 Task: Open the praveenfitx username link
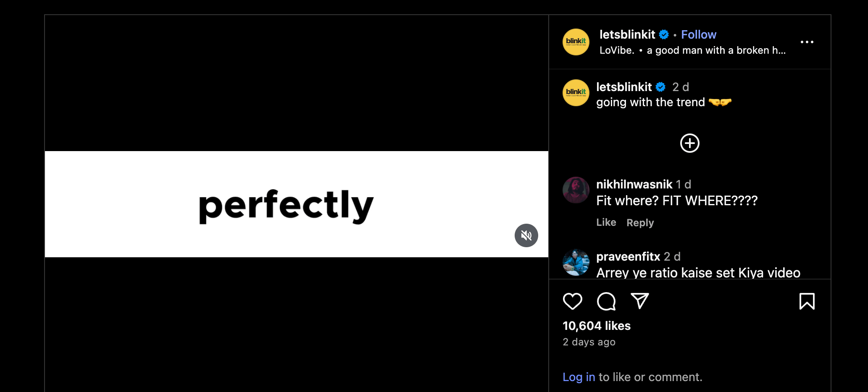click(x=628, y=256)
